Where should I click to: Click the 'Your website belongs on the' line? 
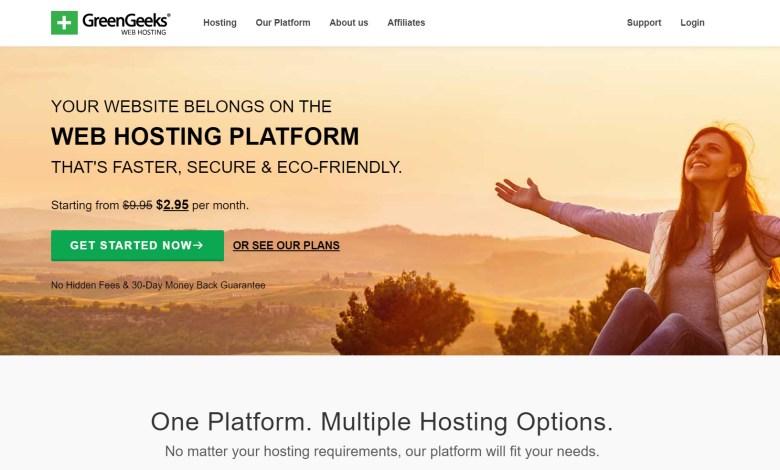coord(191,106)
